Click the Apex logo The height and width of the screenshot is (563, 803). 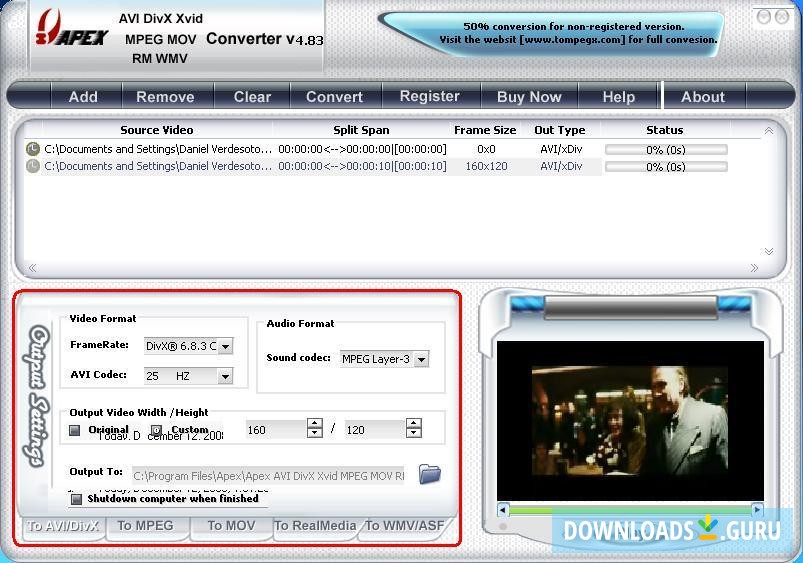pyautogui.click(x=71, y=30)
